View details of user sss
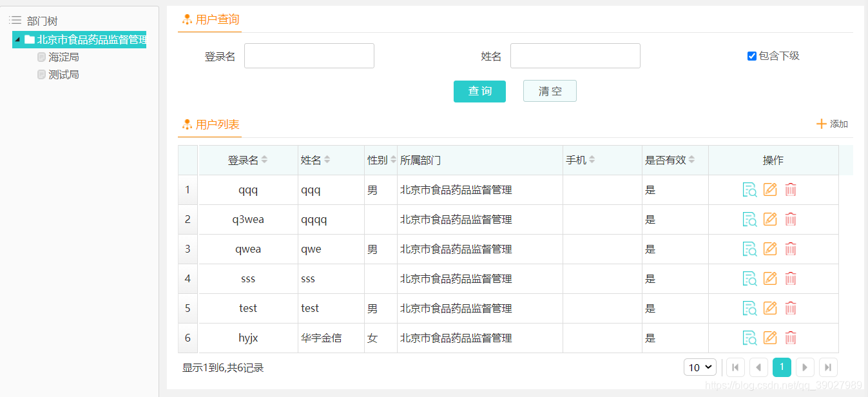868x397 pixels. click(749, 279)
